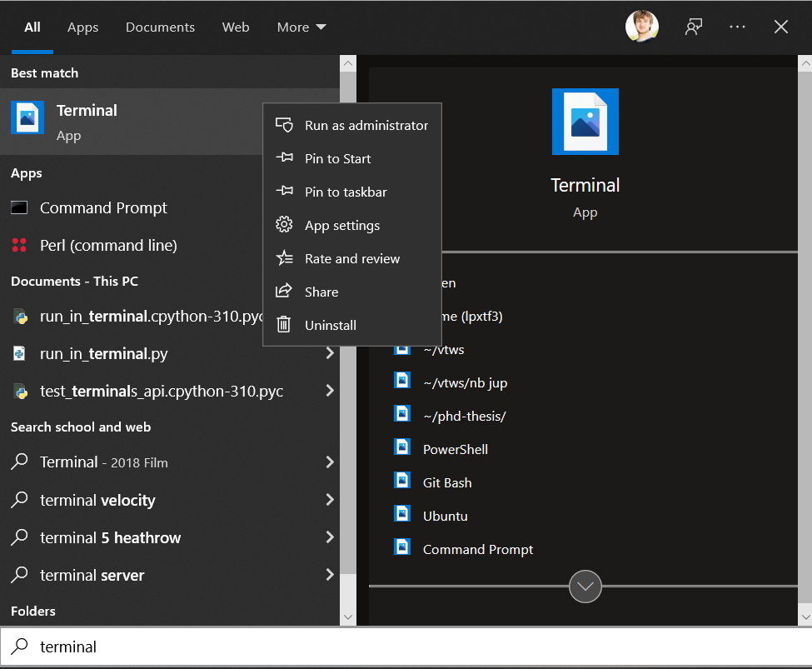
Task: Click the test_terminals_api.cpython-310.pyc file icon
Action: (20, 392)
